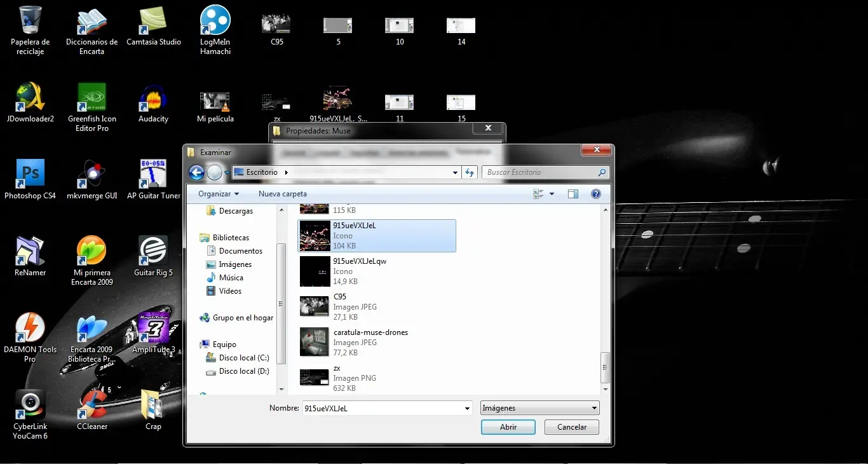Open Camtasia Studio desktop shortcut
868x464 pixels.
153,25
